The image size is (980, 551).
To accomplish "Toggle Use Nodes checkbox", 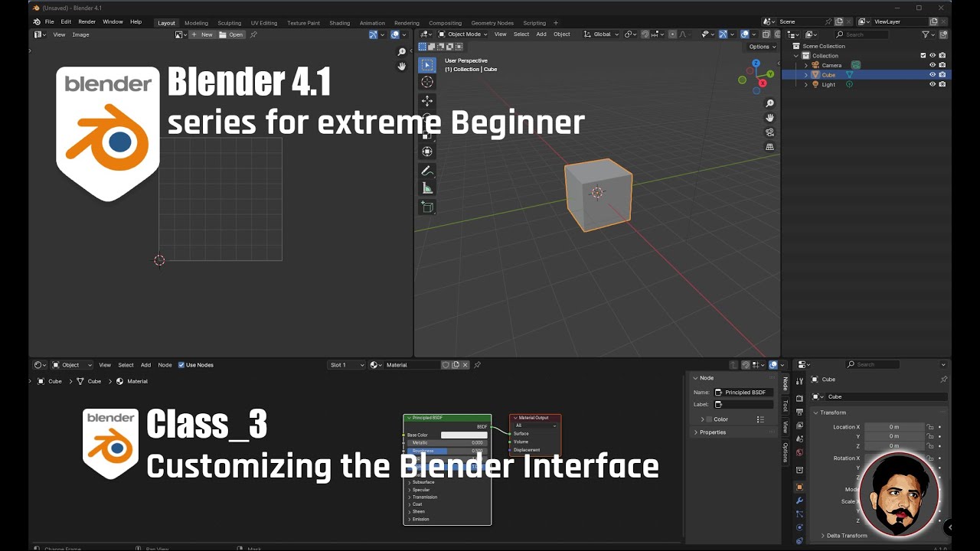I will coord(181,365).
